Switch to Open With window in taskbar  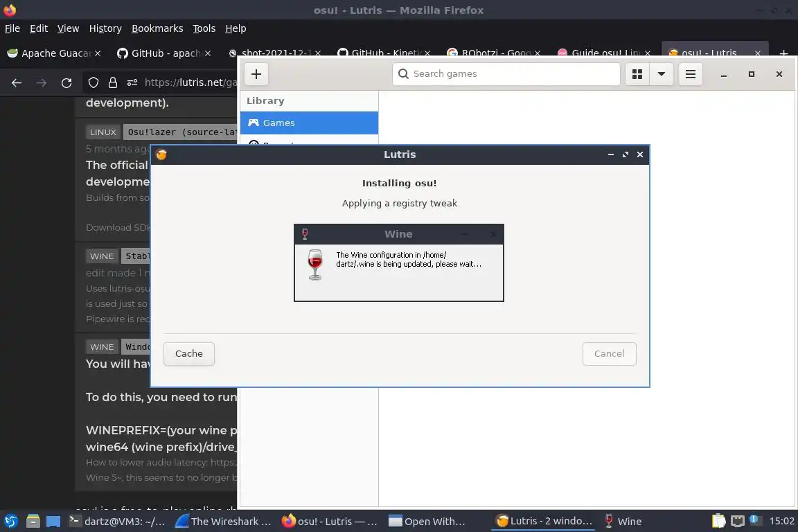tap(427, 522)
